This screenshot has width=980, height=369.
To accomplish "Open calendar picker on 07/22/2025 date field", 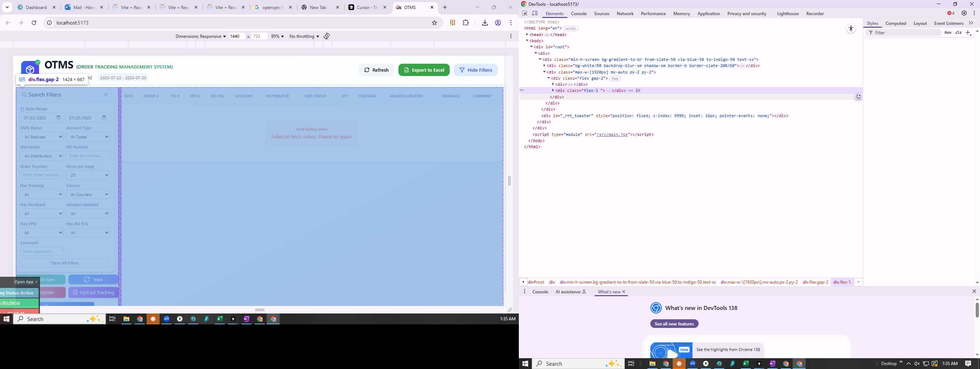I will (59, 117).
